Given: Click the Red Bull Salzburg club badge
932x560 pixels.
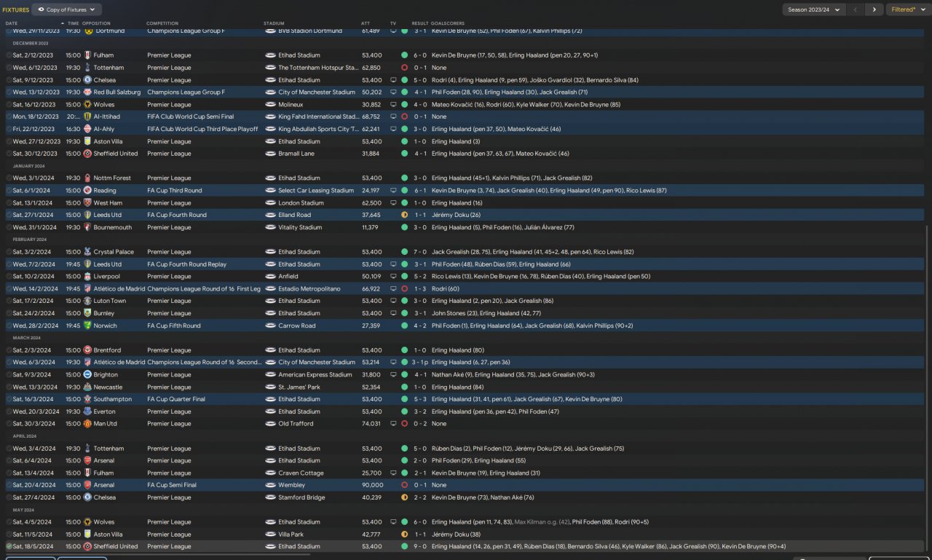Looking at the screenshot, I should pos(88,92).
